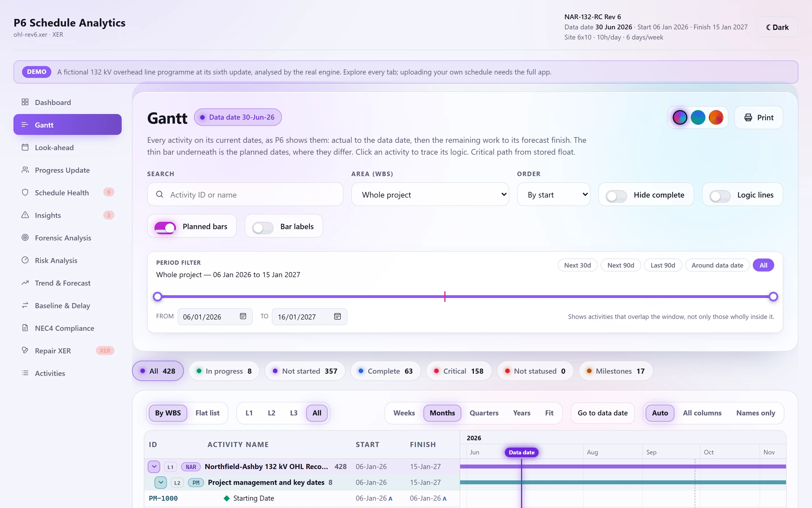The width and height of the screenshot is (812, 508).
Task: Click the Repair XER tool icon
Action: [25, 350]
